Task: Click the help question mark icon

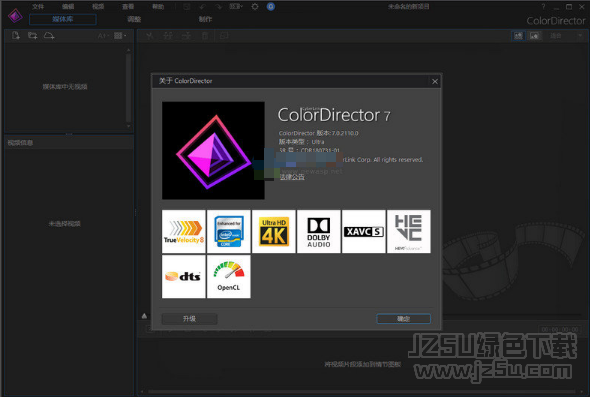Action: [x=543, y=6]
